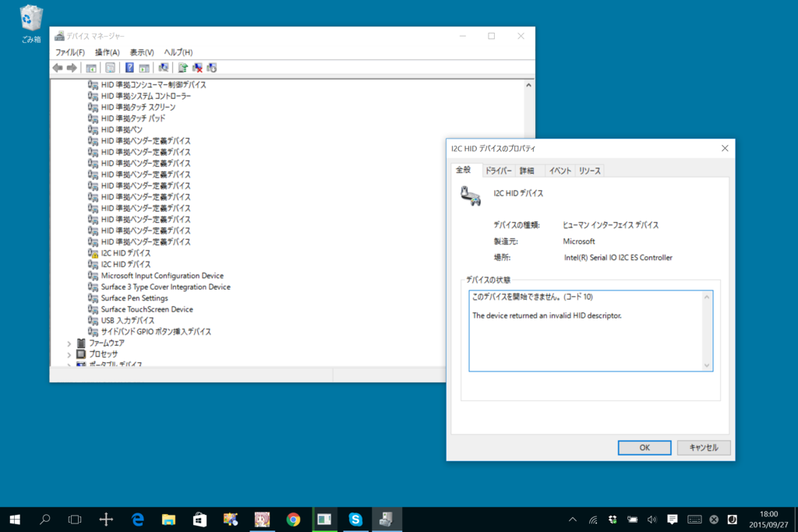798x532 pixels.
Task: Select サイドバンド GPIO ボタン挿入デバイス
Action: click(x=156, y=332)
